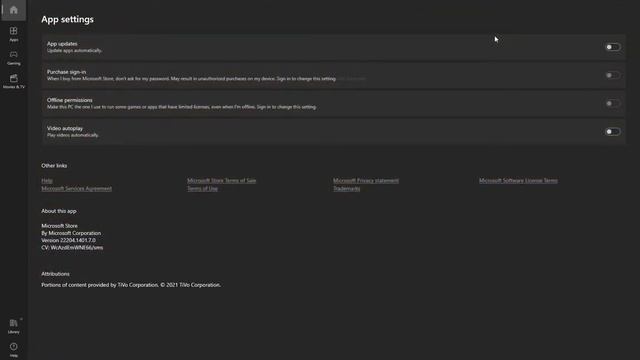Click the Other links heading
Screen dimensions: 640x360
54,166
